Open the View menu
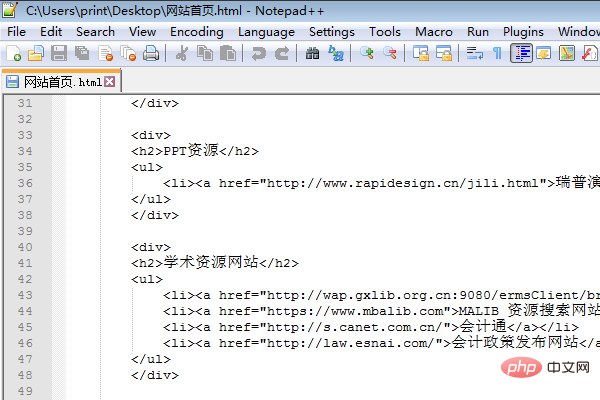 (x=142, y=32)
